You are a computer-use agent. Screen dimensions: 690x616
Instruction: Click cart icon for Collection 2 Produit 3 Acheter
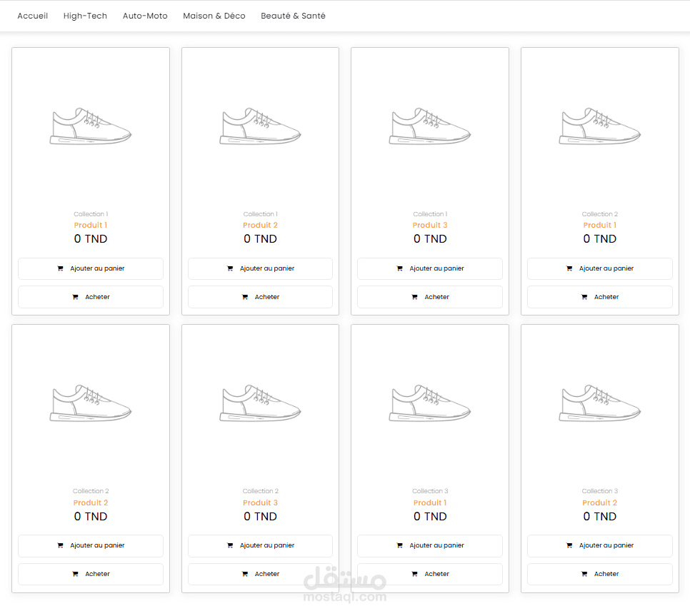(x=245, y=574)
